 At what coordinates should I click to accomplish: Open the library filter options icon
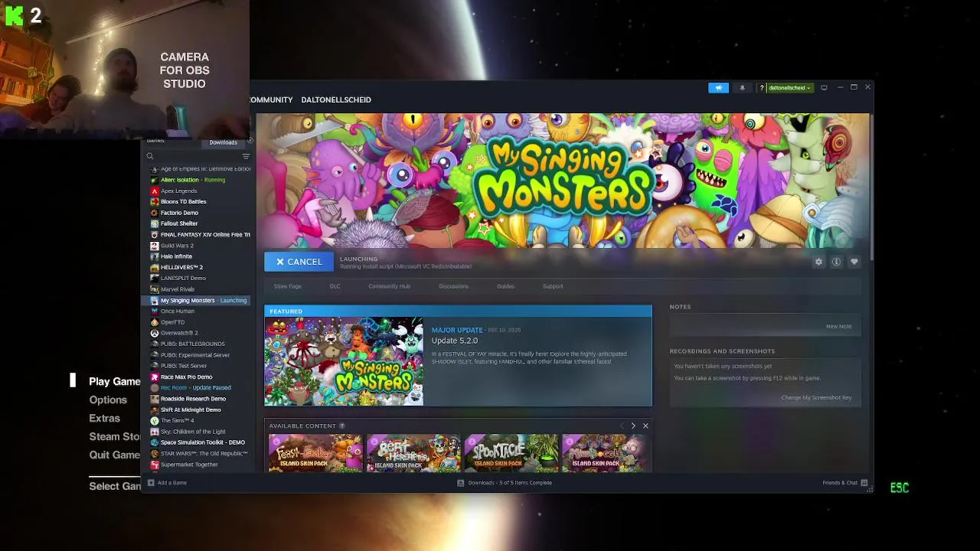246,156
